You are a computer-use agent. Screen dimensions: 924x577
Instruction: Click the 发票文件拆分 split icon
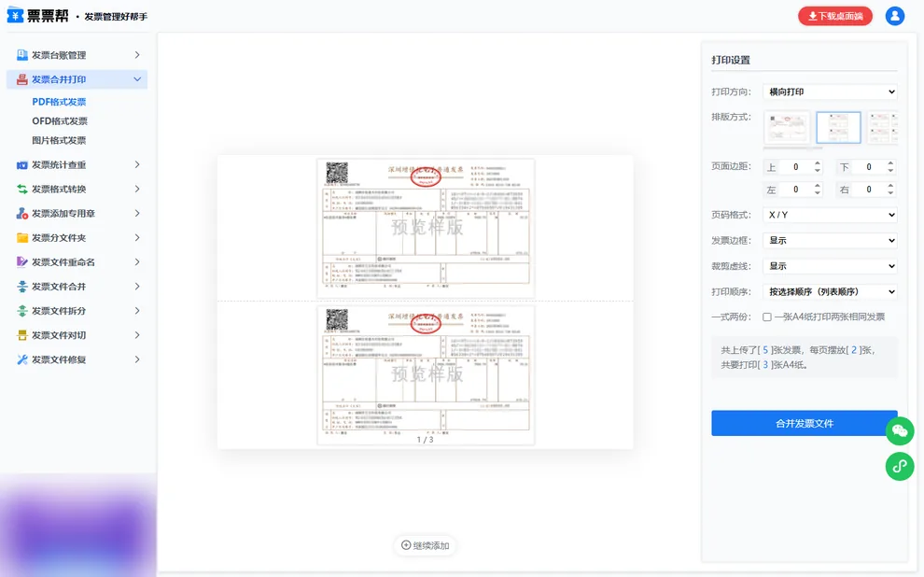[x=22, y=311]
